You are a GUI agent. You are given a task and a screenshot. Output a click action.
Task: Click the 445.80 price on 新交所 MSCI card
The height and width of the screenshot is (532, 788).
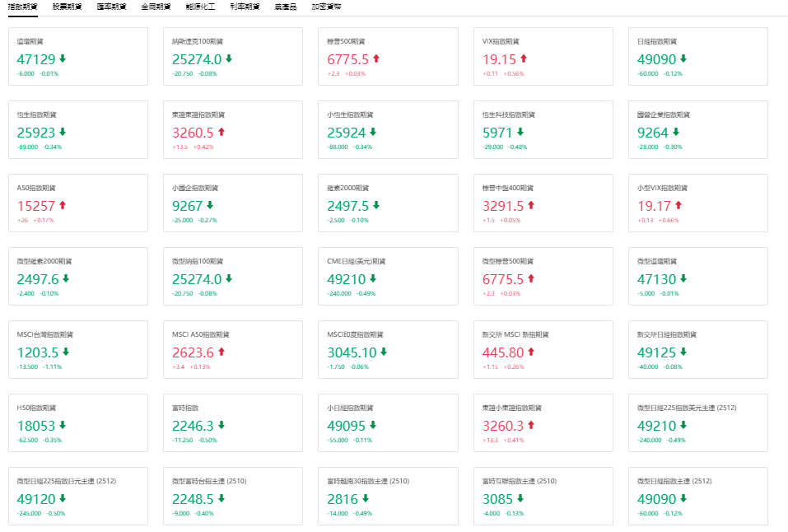tap(502, 352)
